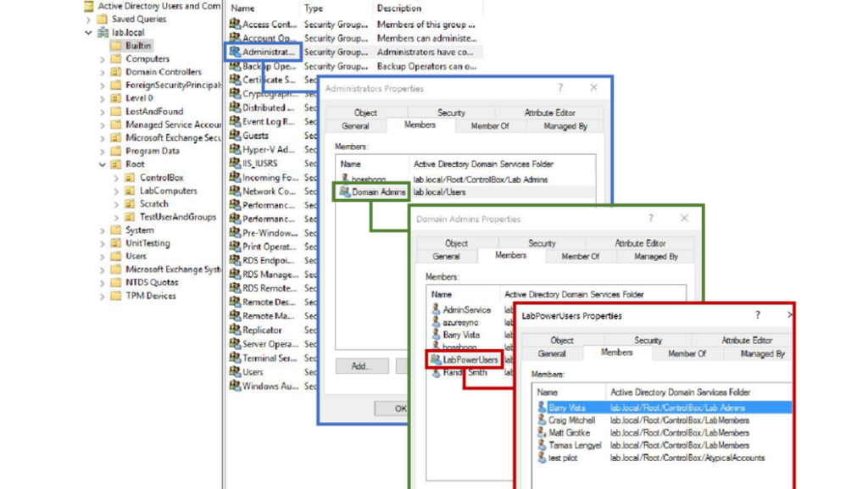This screenshot has height=489, width=868.
Task: Collapse the lab.local domain node
Action: click(x=88, y=32)
